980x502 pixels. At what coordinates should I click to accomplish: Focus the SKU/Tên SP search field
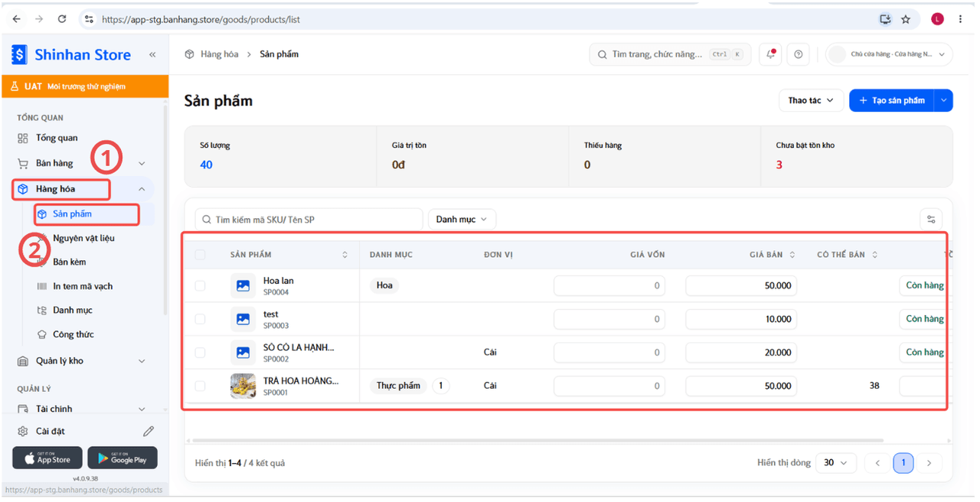pos(309,220)
